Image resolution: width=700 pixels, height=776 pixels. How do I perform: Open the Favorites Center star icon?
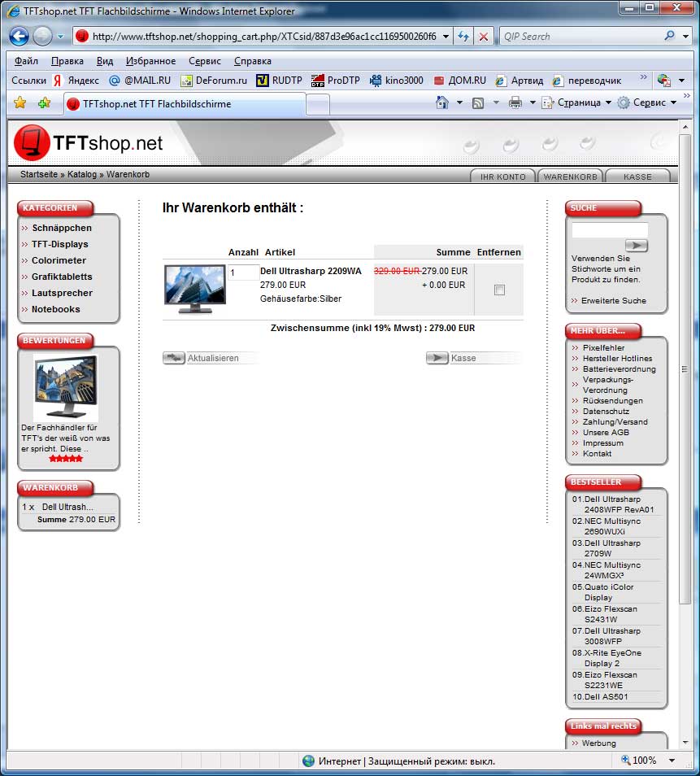coord(20,102)
